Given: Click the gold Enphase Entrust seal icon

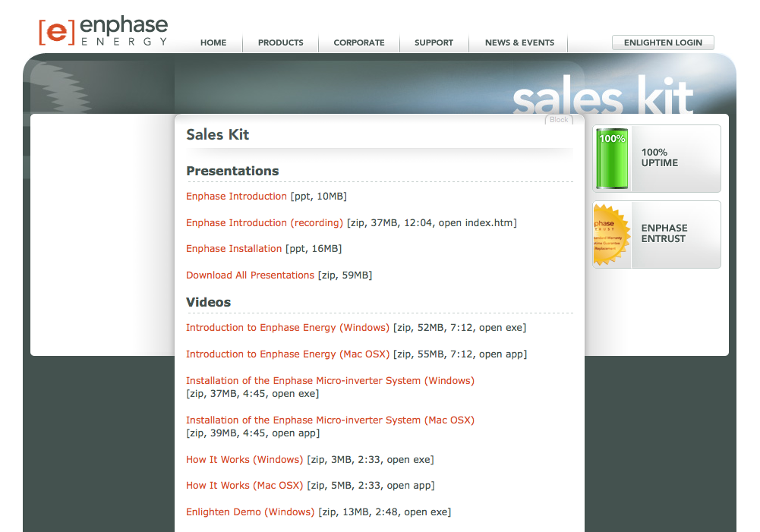Looking at the screenshot, I should pyautogui.click(x=611, y=235).
